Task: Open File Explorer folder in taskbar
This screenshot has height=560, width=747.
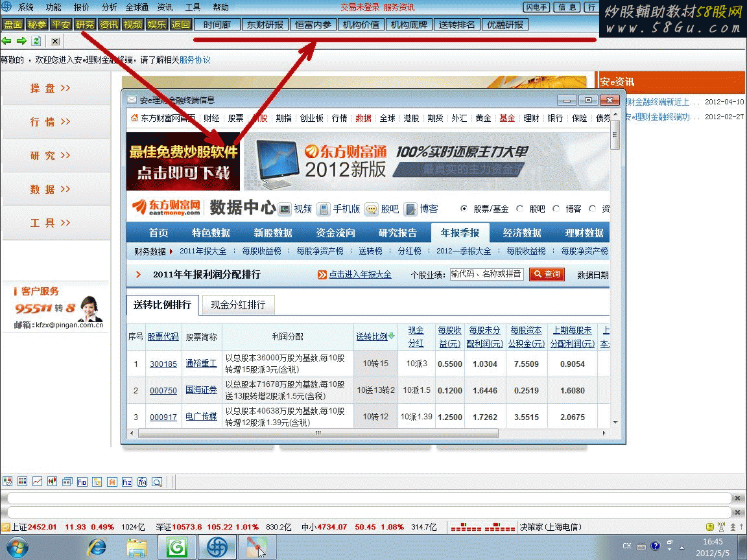Action: pos(137,547)
